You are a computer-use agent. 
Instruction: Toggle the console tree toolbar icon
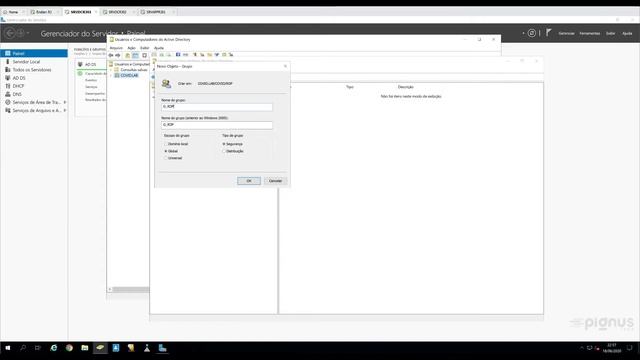[x=135, y=55]
